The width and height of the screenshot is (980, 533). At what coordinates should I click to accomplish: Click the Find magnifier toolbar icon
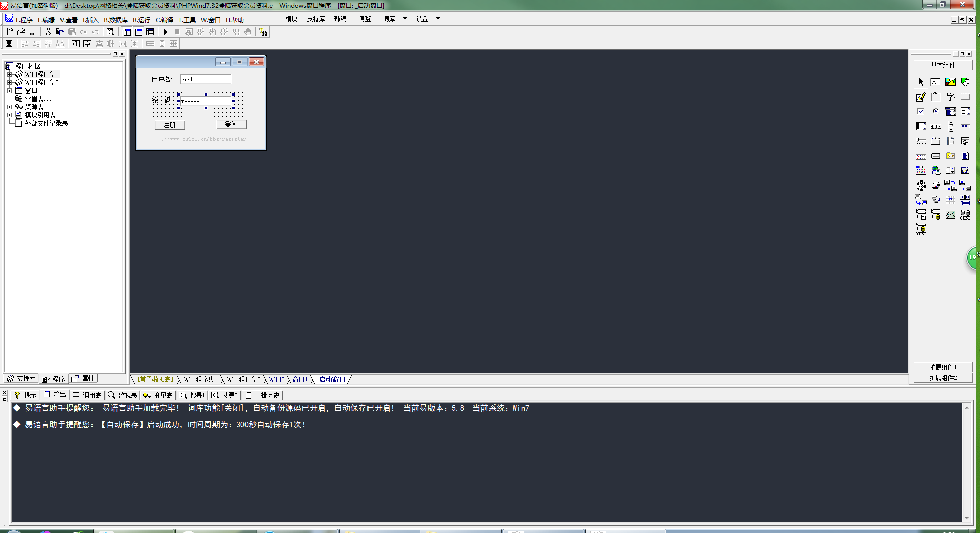pyautogui.click(x=110, y=32)
